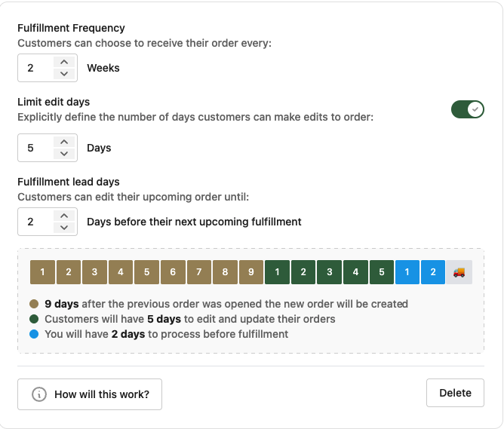Open the How will this work? help
This screenshot has width=504, height=429.
point(90,394)
